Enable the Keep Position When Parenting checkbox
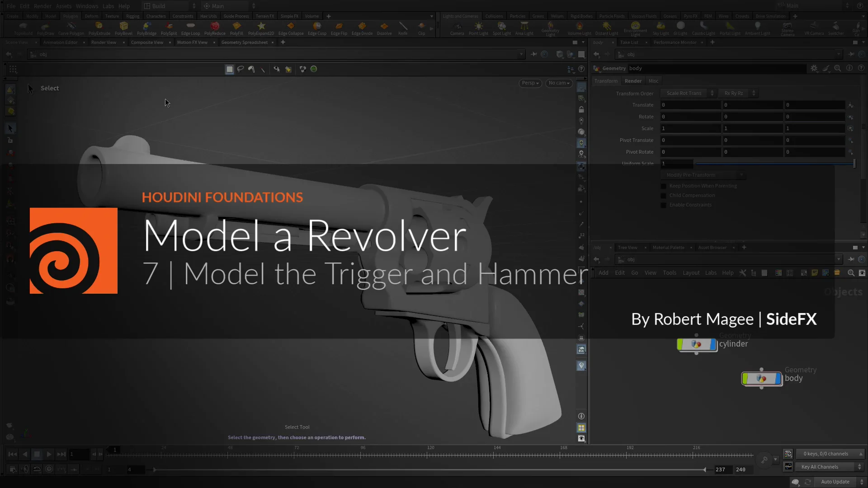This screenshot has height=488, width=868. point(663,186)
